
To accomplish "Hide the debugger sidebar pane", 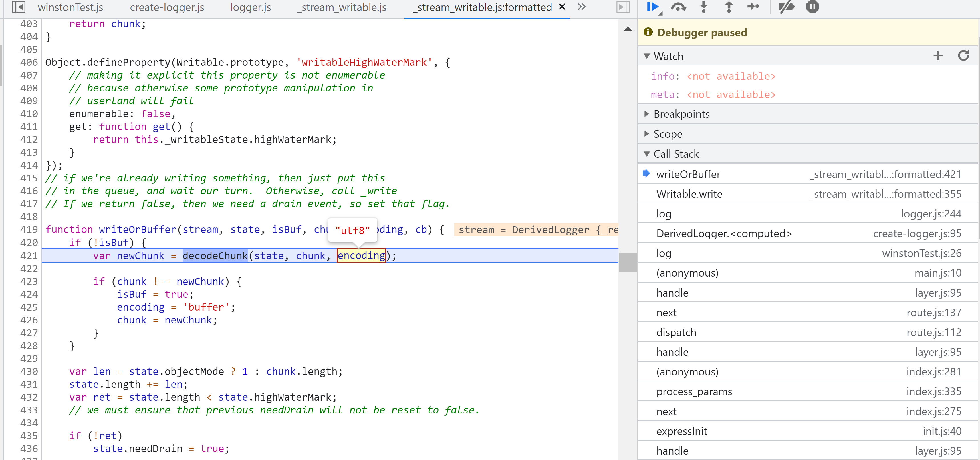I will click(x=623, y=7).
